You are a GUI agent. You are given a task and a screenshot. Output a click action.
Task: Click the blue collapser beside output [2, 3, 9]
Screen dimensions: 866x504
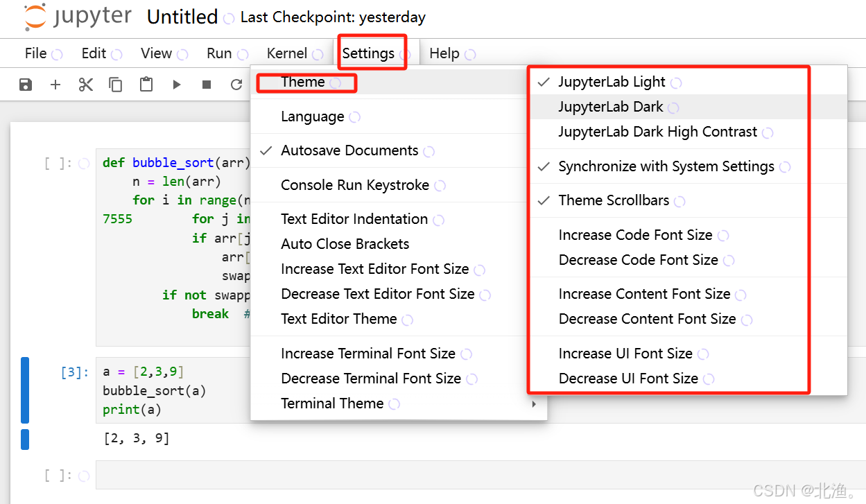coord(25,440)
